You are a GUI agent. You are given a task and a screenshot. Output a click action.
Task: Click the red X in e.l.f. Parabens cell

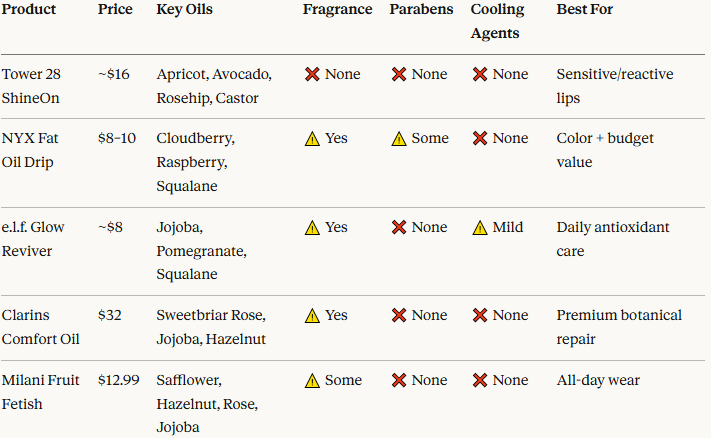tap(399, 227)
